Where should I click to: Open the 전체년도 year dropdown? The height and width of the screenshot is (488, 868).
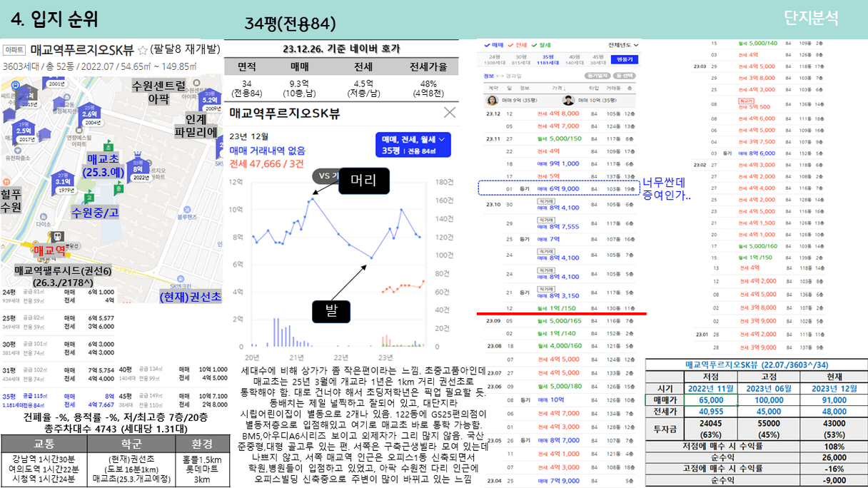pyautogui.click(x=623, y=44)
